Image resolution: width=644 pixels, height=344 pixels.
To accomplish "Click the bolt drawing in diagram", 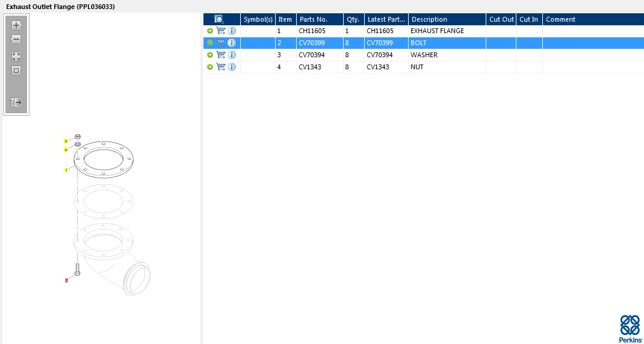I will point(77,270).
